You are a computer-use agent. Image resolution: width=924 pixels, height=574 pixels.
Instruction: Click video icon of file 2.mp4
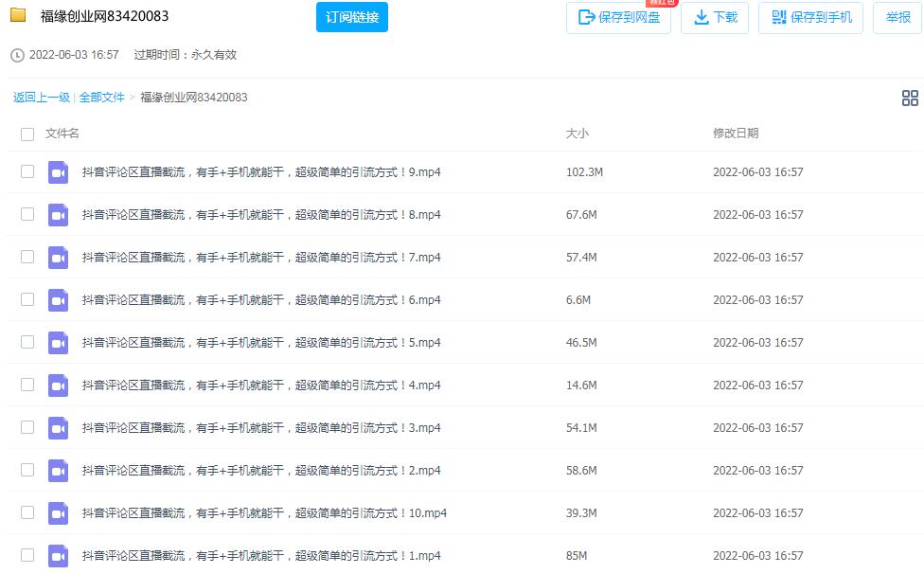pyautogui.click(x=58, y=471)
